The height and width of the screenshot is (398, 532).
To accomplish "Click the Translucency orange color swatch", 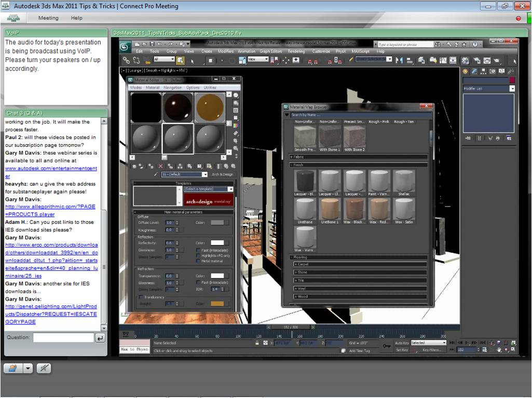I will (217, 304).
